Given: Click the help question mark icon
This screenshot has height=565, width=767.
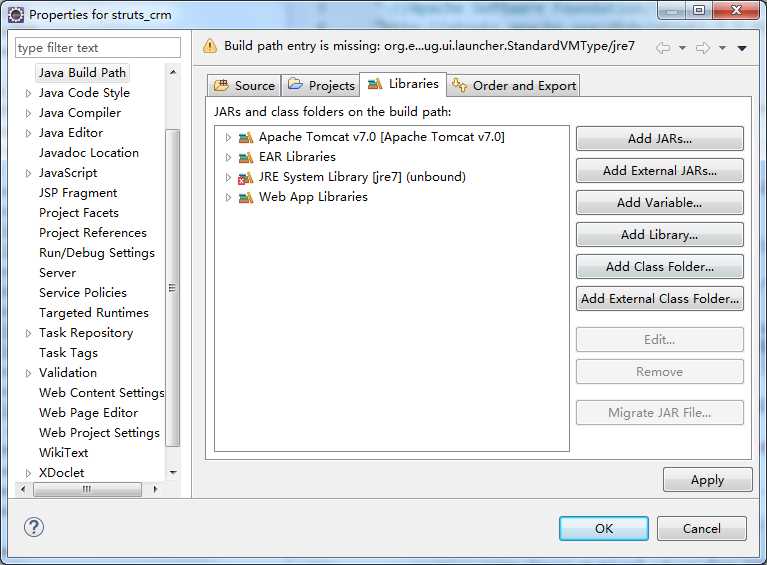Looking at the screenshot, I should pyautogui.click(x=34, y=527).
